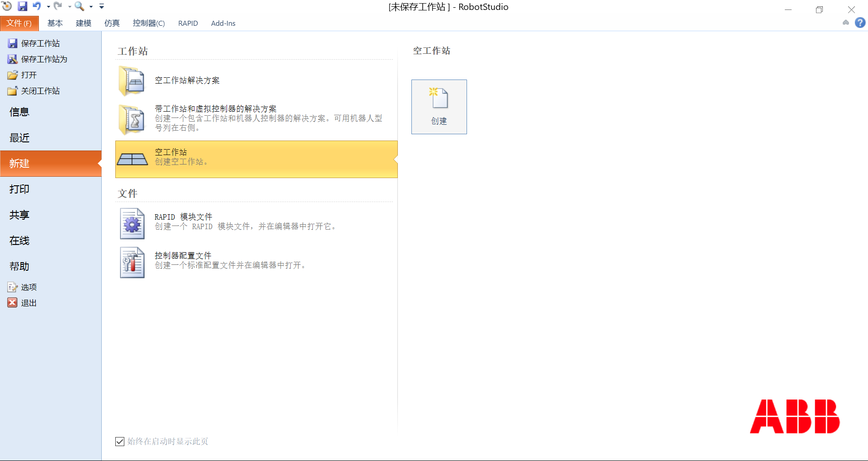Click the 控制器配置文件 title text

(x=183, y=256)
